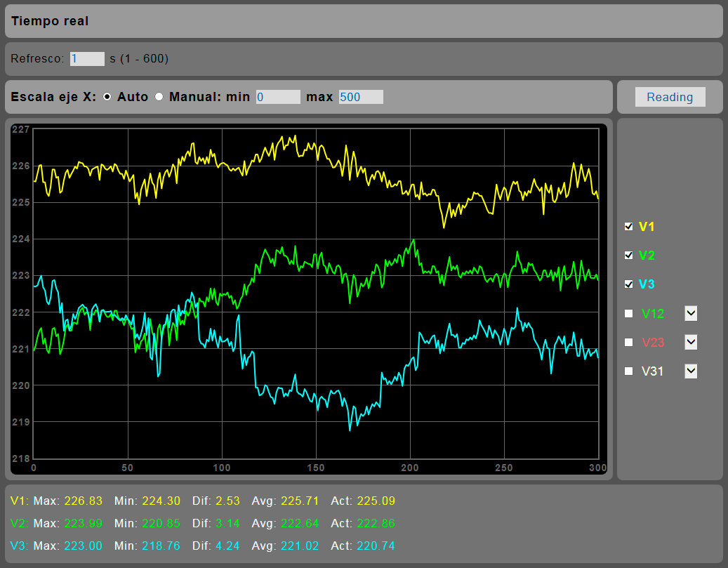Click the V1 Max value 226.83
Viewport: 728px width, 568px height.
(83, 501)
